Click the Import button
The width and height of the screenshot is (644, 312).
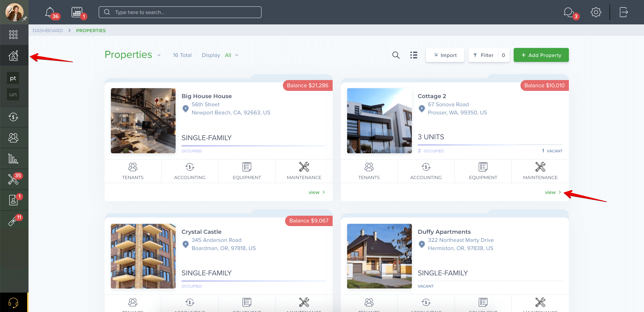point(445,55)
